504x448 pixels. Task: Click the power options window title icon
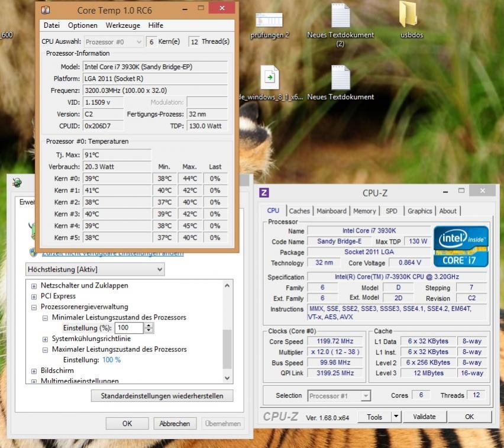(x=17, y=183)
